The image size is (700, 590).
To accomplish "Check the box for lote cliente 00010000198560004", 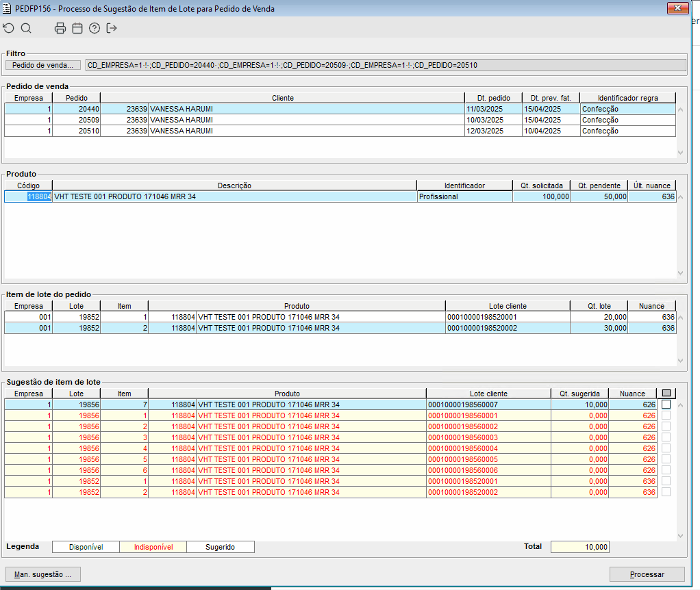I will click(666, 448).
